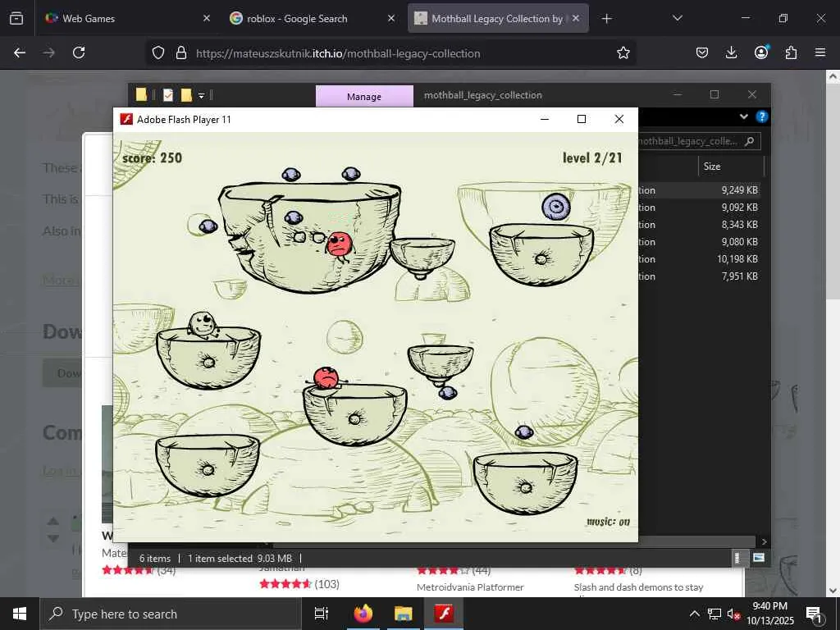This screenshot has width=840, height=630.
Task: Sort files by Size column
Action: [x=712, y=166]
